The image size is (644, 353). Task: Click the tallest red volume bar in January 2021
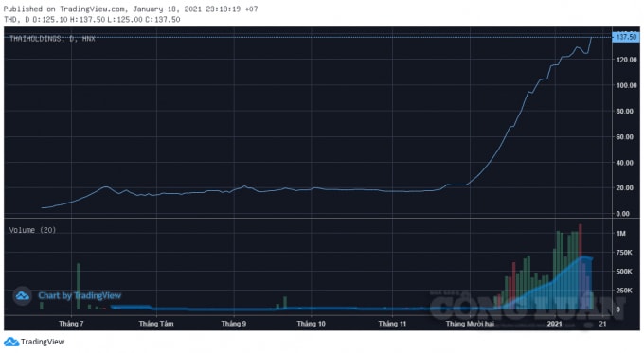coord(581,267)
